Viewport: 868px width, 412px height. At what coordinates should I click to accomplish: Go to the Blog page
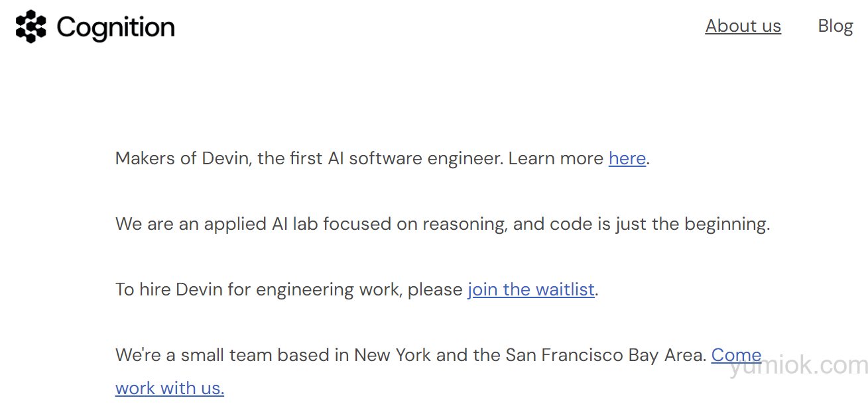click(x=835, y=26)
